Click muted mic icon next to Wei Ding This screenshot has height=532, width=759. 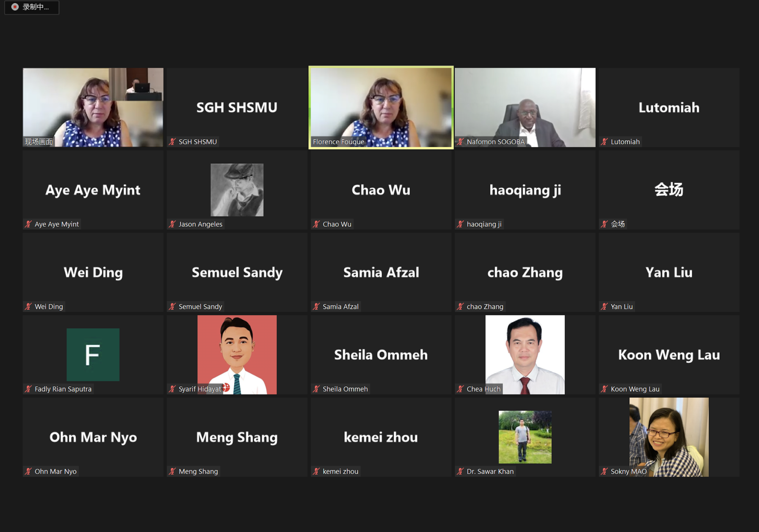28,306
